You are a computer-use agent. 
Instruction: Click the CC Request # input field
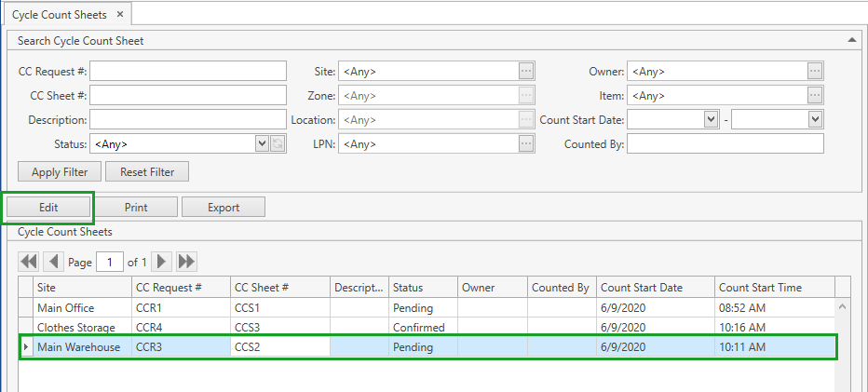188,71
